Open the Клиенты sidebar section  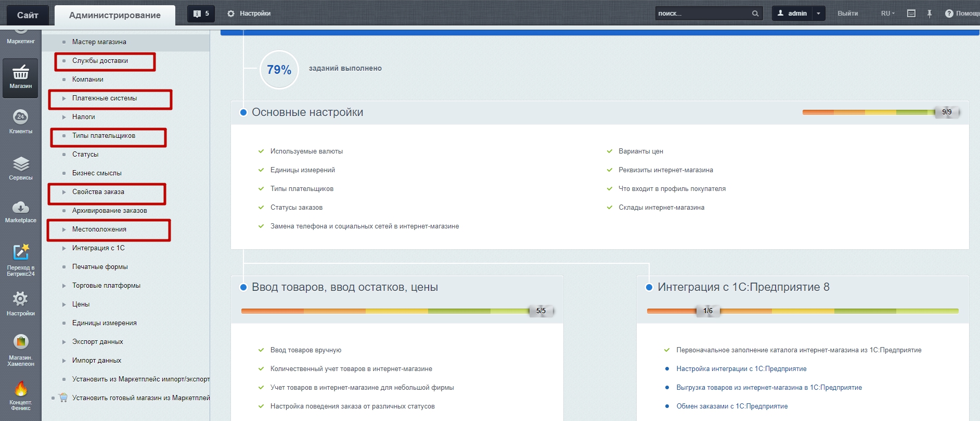click(20, 122)
